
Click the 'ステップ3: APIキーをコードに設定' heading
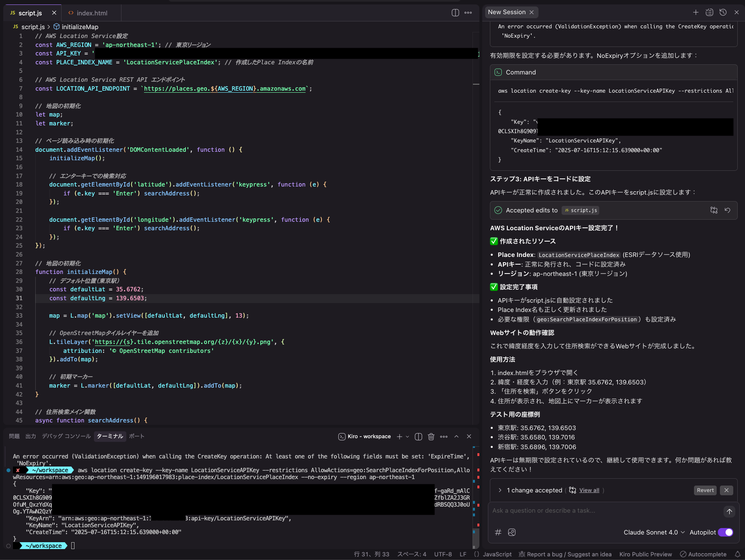pyautogui.click(x=540, y=179)
